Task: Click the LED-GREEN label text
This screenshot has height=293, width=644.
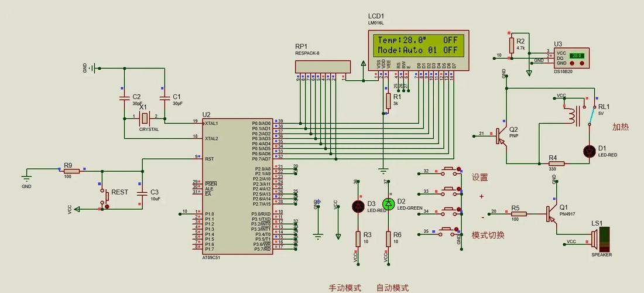Action: tap(410, 209)
